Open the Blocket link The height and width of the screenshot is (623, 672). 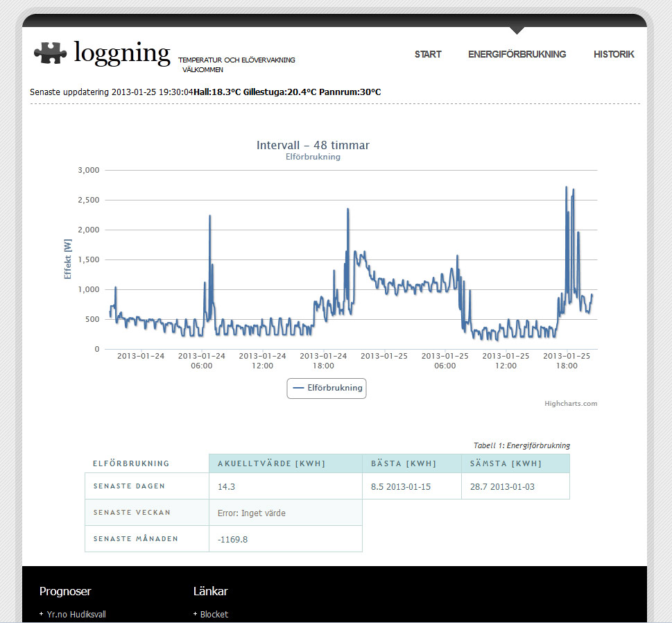pyautogui.click(x=214, y=614)
